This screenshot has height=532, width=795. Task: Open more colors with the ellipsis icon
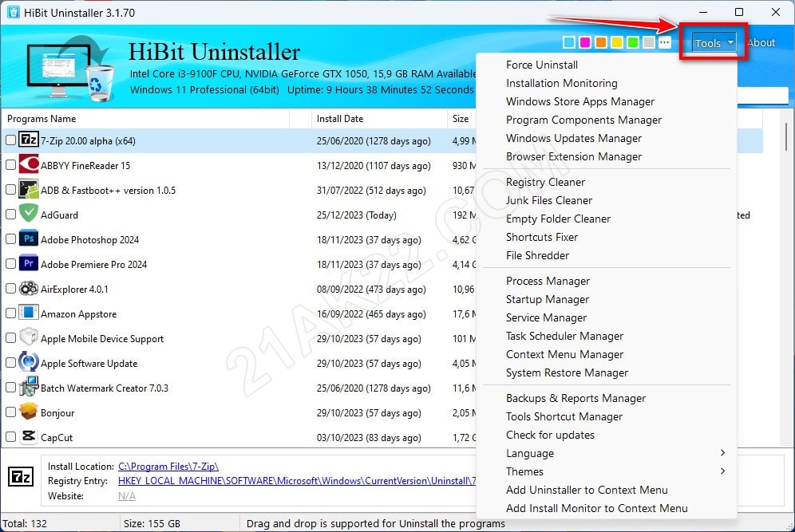[664, 42]
